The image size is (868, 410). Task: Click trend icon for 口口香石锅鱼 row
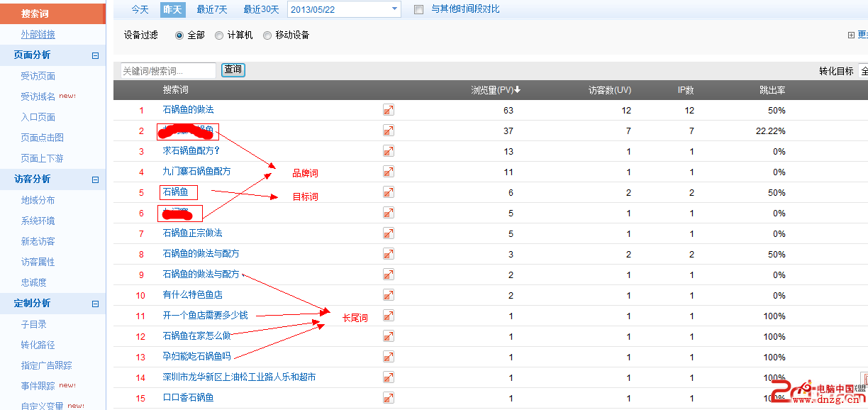(x=389, y=398)
